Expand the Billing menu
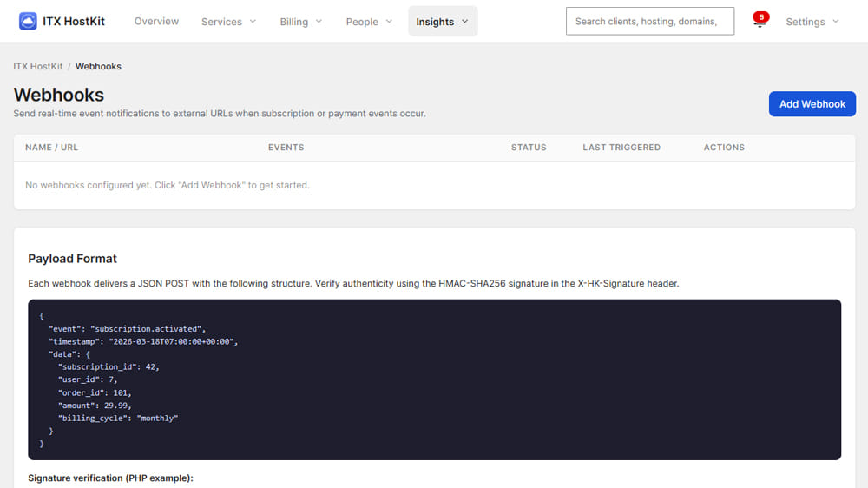This screenshot has width=868, height=488. pyautogui.click(x=300, y=22)
